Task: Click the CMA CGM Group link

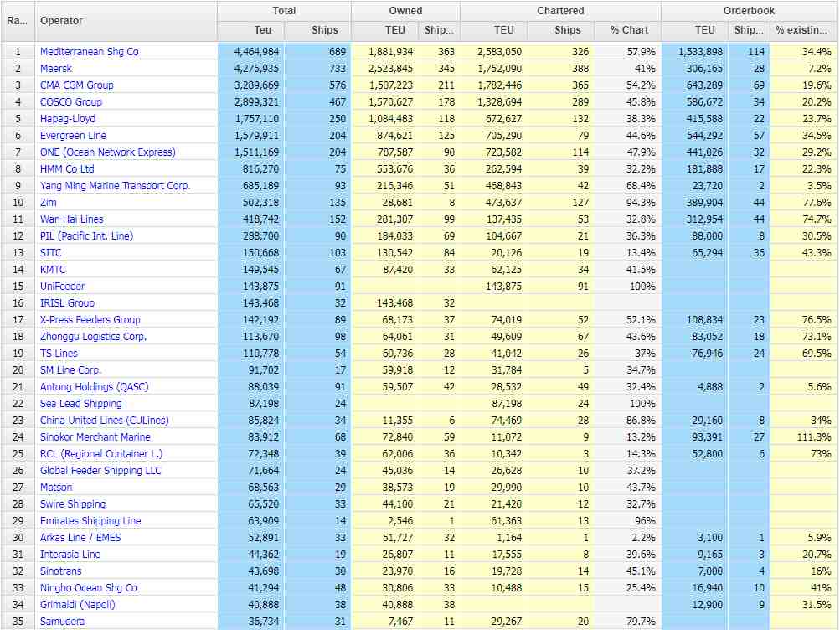Action: pos(76,85)
